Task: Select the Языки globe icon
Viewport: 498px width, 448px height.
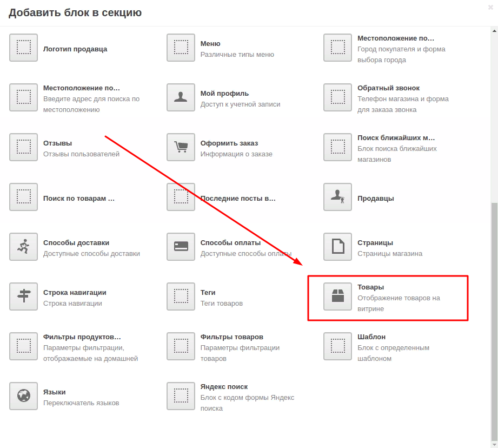Action: [23, 396]
